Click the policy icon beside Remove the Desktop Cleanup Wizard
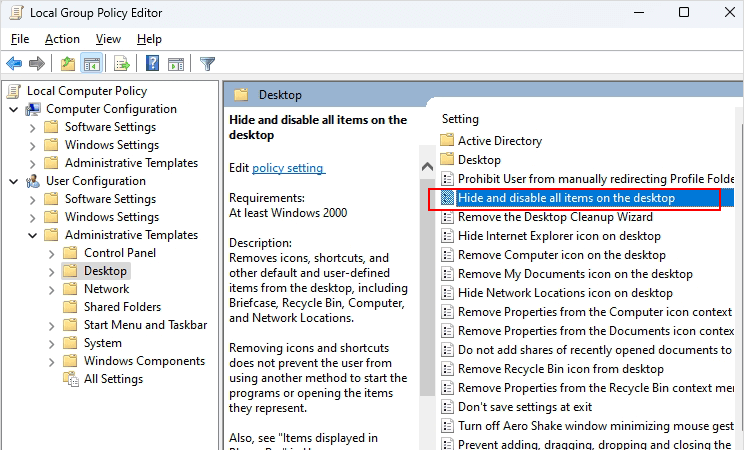Screen dimensions: 744x450 pyautogui.click(x=447, y=217)
